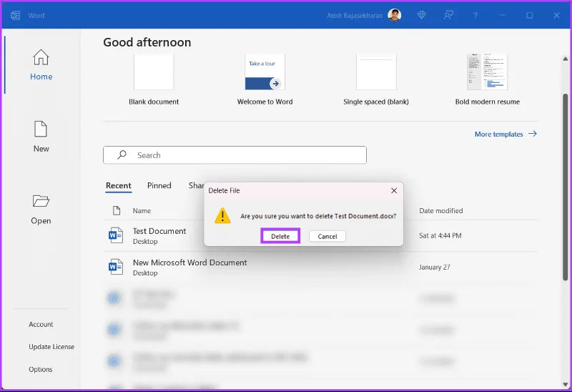Close the Delete File dialog
The image size is (572, 392).
tap(394, 190)
